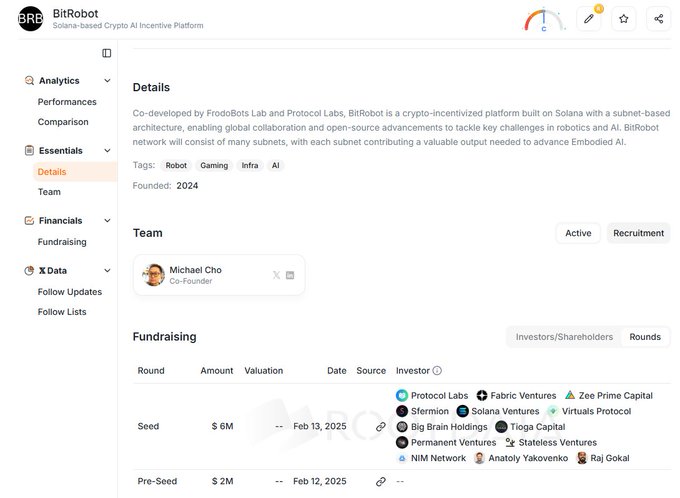
Task: Click the Financials section icon
Action: pyautogui.click(x=29, y=220)
